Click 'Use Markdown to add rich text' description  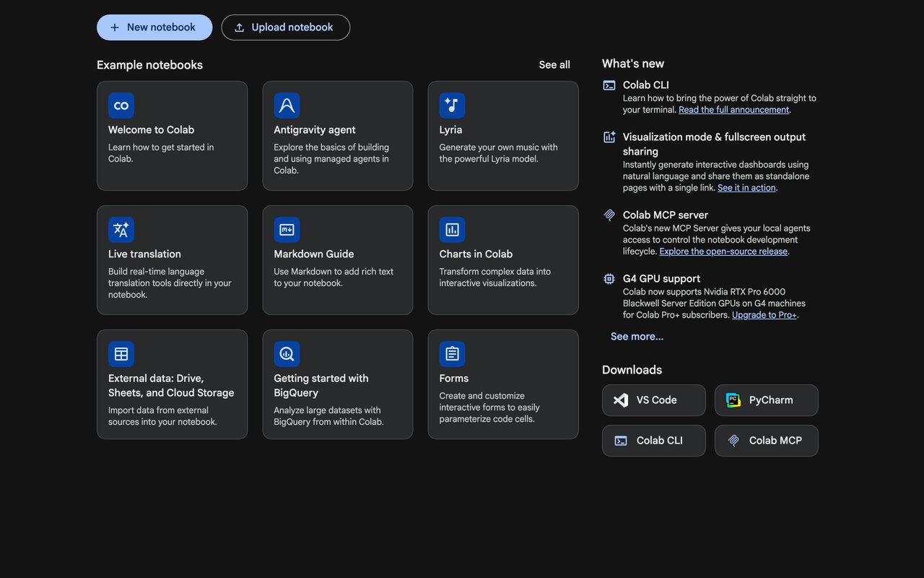point(334,277)
